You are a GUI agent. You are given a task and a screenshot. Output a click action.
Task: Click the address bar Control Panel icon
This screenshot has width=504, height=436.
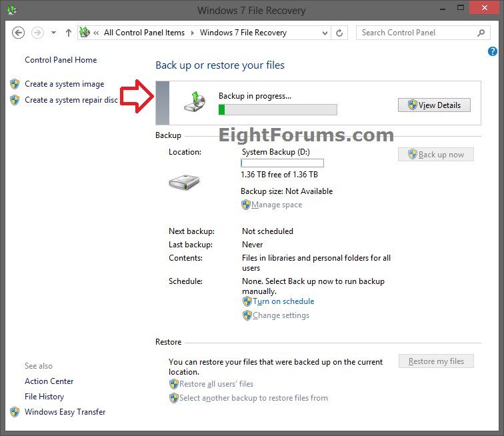pos(85,33)
